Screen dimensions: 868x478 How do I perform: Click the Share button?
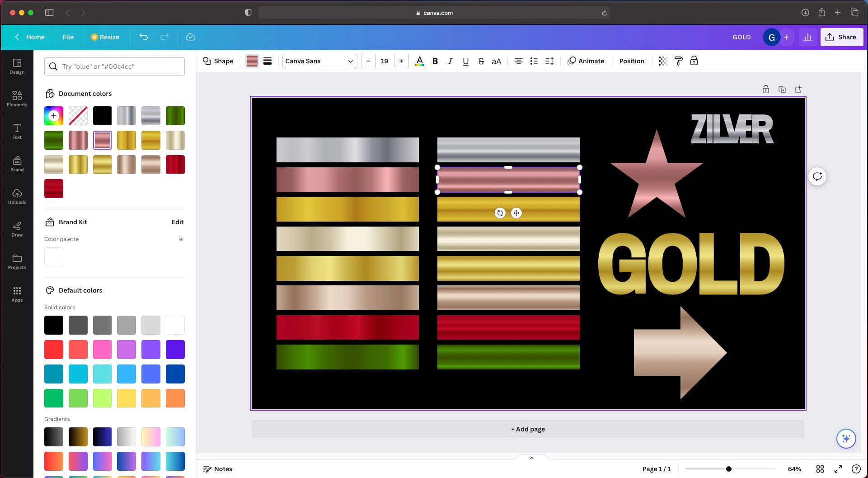[x=841, y=37]
